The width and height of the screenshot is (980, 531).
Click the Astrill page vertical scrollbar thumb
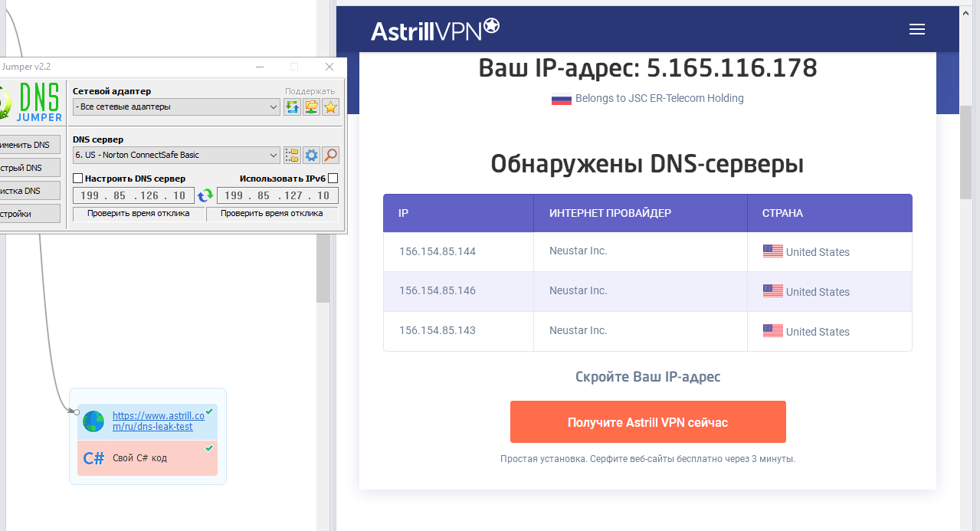click(965, 152)
